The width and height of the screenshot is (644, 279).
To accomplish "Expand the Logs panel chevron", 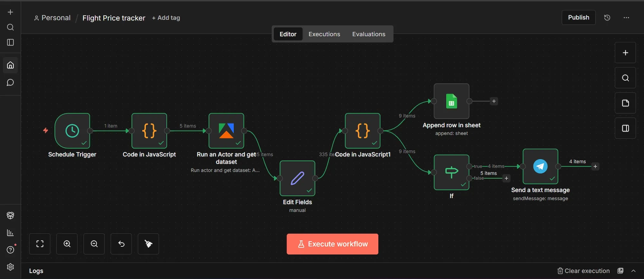I will (x=633, y=271).
